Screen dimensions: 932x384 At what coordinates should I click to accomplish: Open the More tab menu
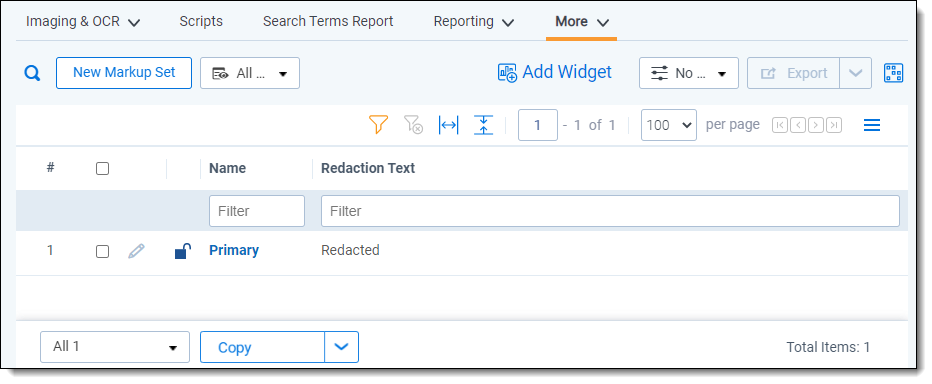click(582, 22)
